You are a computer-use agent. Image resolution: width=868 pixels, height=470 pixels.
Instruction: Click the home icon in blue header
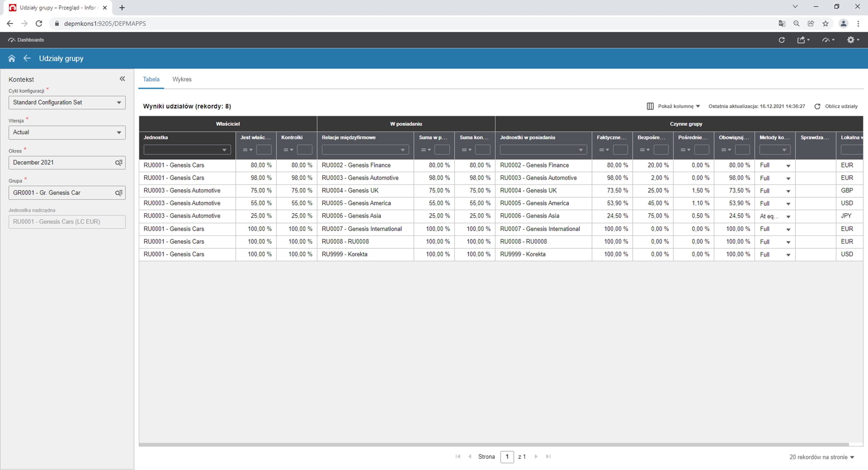[x=12, y=58]
